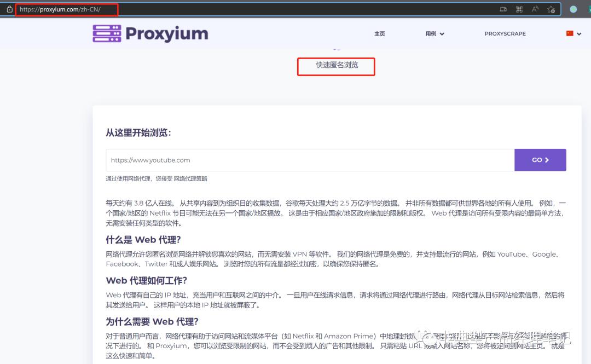Screen dimensions: 591x364
Task: Expand the navigation chevron next to 用例
Action: (441, 33)
